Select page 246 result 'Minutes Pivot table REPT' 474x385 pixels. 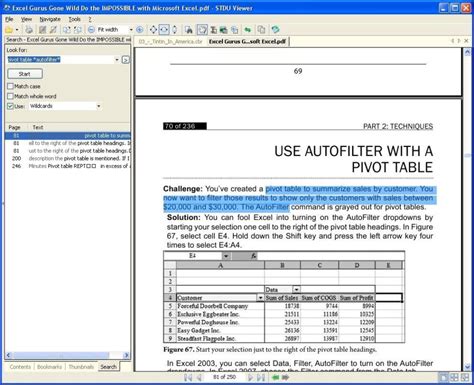68,166
